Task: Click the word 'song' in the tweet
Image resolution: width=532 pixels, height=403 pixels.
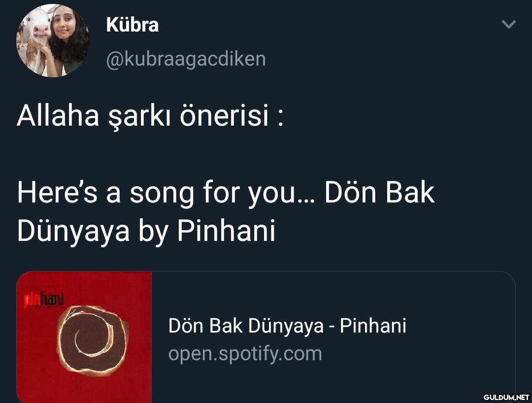Action: (x=162, y=193)
